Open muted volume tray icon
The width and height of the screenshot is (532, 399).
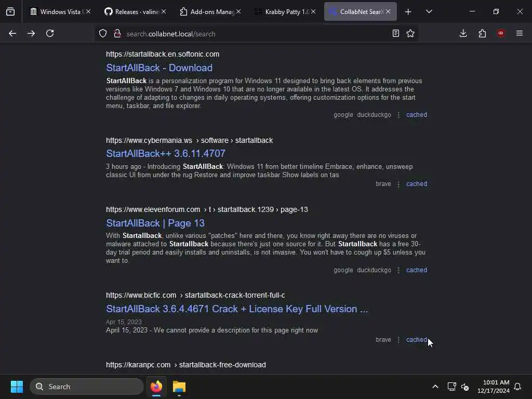465,387
